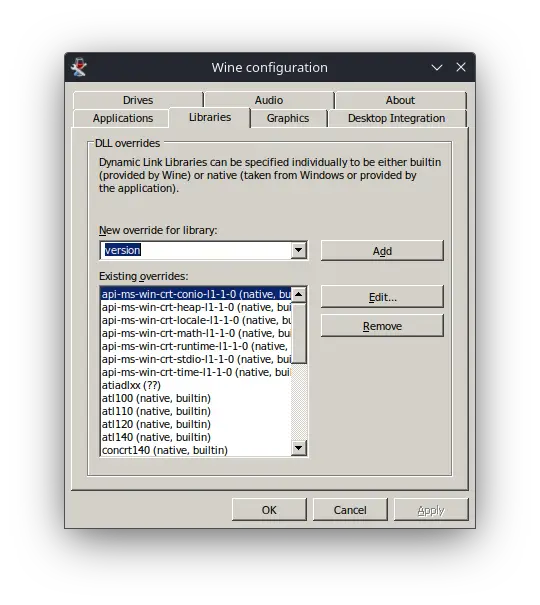Remove the selected override
The height and width of the screenshot is (605, 540).
(x=382, y=326)
